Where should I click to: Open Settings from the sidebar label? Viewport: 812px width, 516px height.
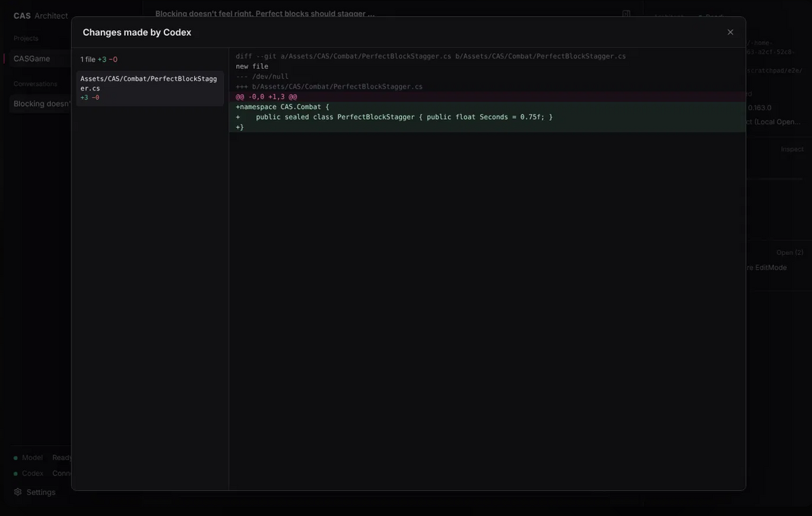tap(41, 492)
